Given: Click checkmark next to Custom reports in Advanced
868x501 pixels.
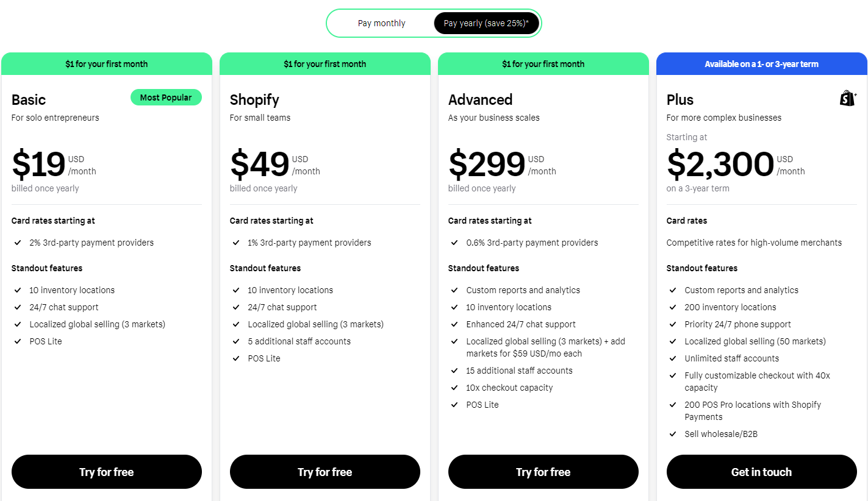Looking at the screenshot, I should pos(454,290).
